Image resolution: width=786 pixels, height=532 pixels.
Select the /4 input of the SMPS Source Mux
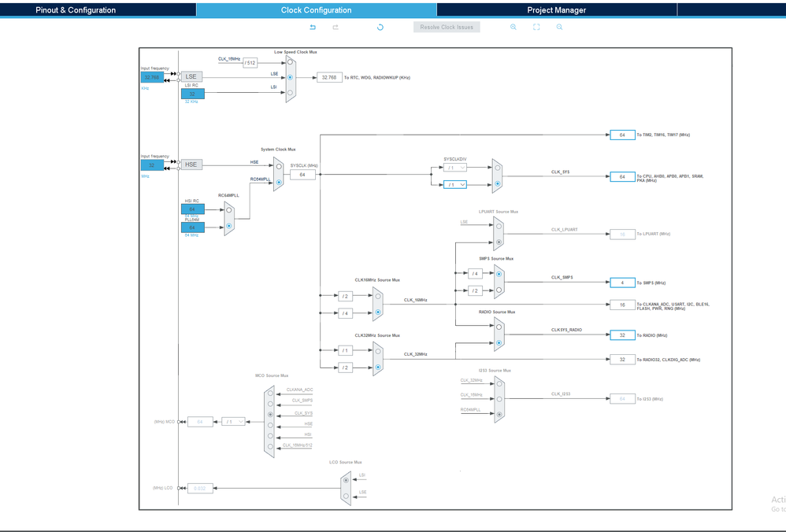point(499,275)
